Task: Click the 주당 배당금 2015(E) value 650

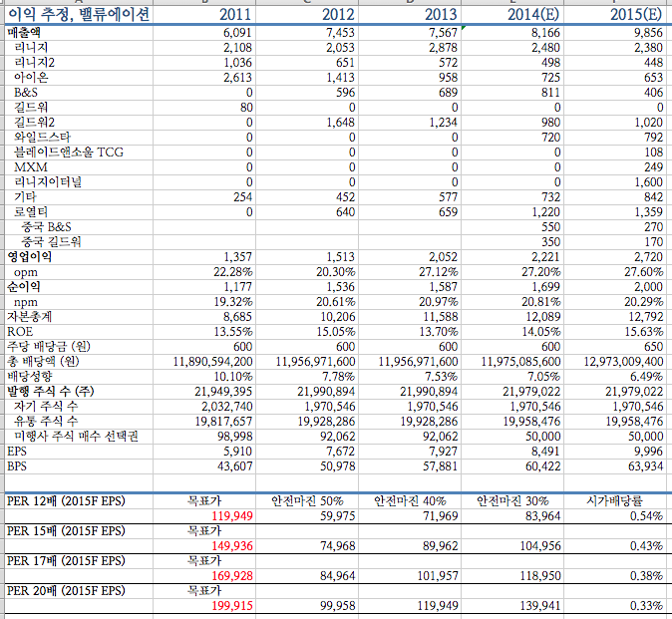Action: [653, 347]
